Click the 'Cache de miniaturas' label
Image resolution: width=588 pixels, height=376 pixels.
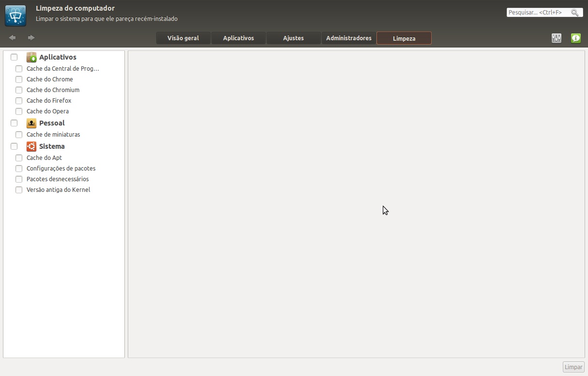[x=53, y=135]
